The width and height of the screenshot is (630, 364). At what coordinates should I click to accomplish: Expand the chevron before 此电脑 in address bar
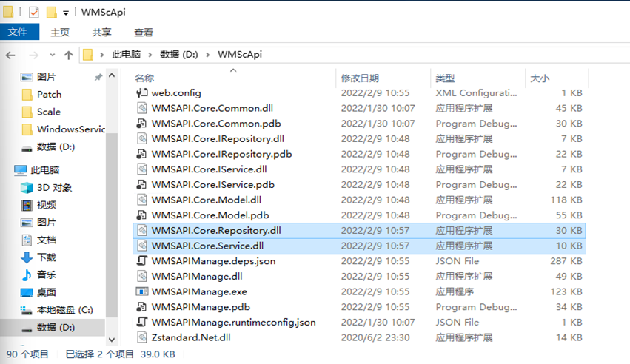click(x=102, y=55)
